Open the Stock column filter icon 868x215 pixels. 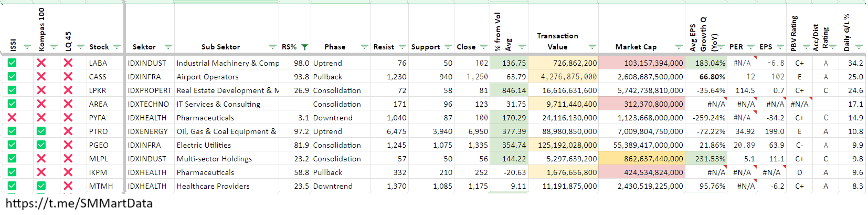pos(117,47)
